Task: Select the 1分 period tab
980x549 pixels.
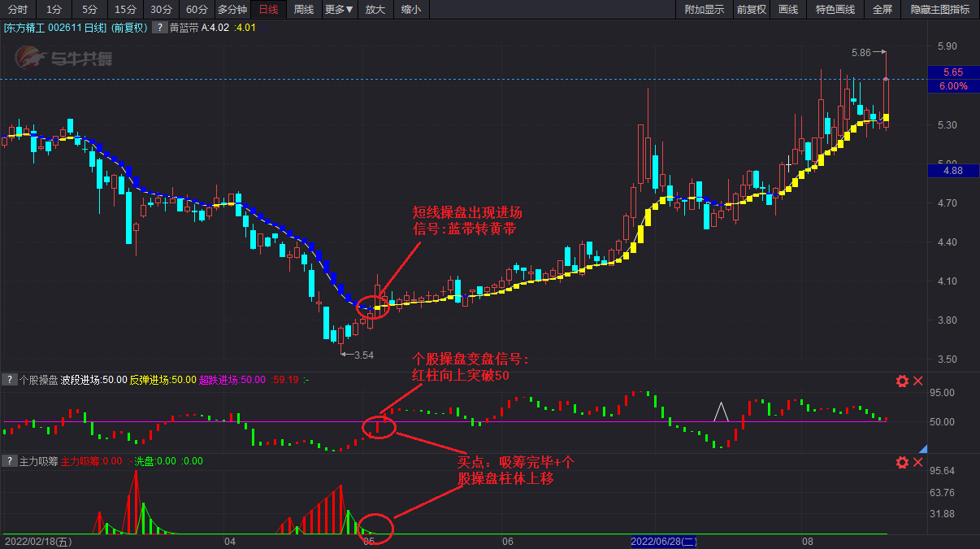Action: click(x=54, y=10)
